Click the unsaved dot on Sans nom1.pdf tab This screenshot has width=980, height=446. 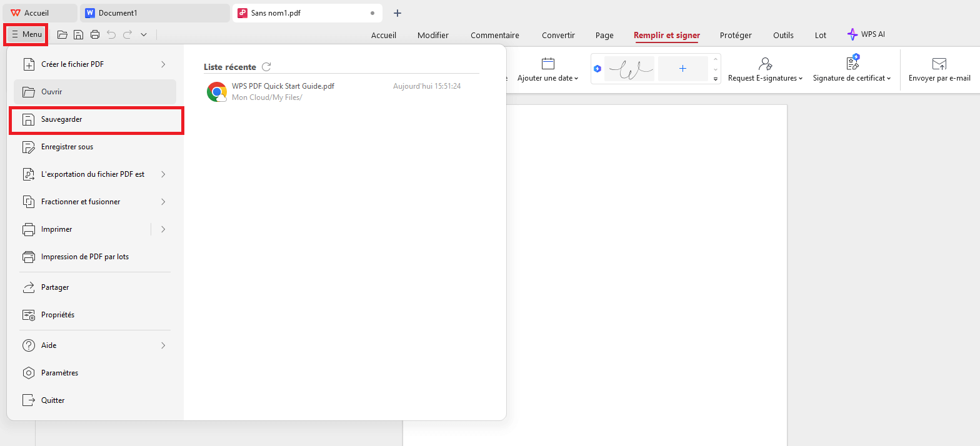[x=372, y=13]
